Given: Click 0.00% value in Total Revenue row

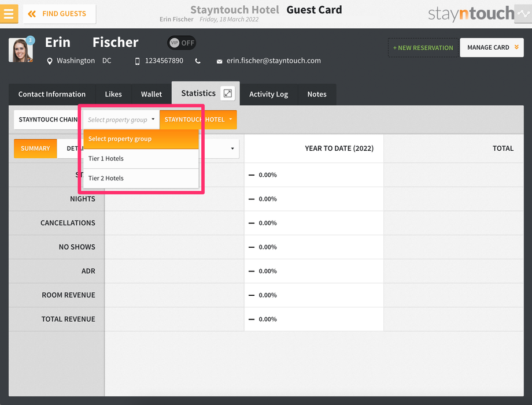Looking at the screenshot, I should click(x=268, y=319).
